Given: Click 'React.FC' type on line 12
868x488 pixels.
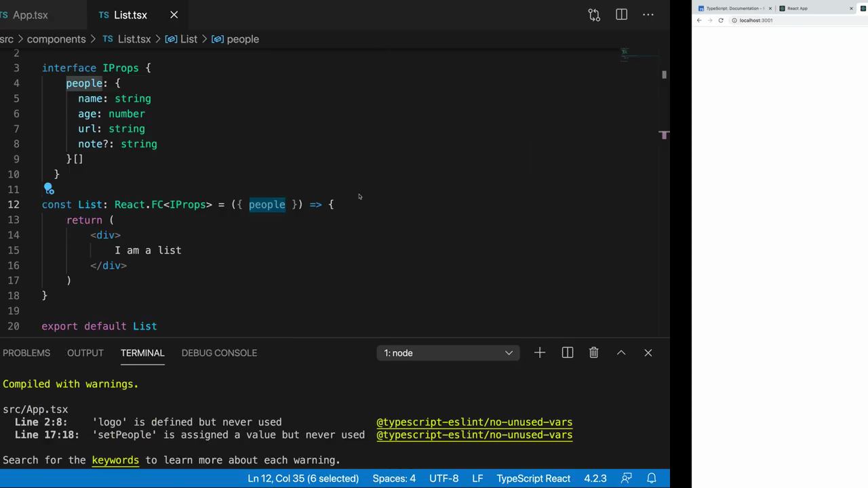Looking at the screenshot, I should click(x=138, y=205).
